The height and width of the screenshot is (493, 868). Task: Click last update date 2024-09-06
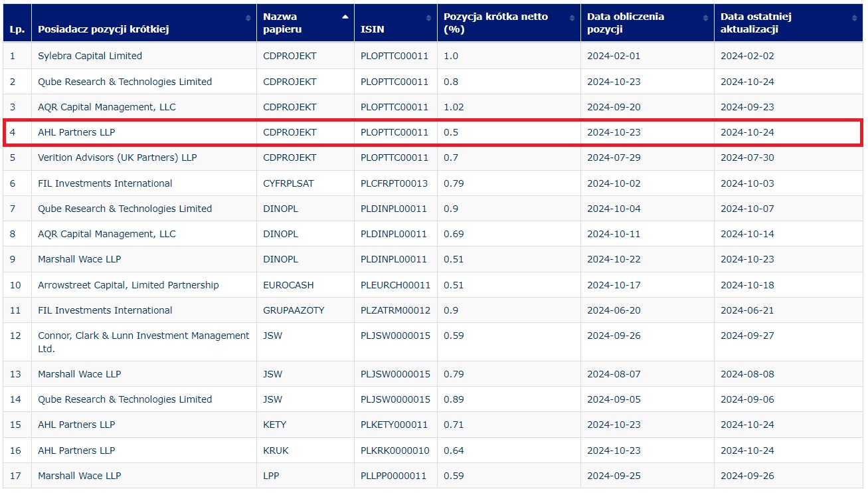[747, 399]
